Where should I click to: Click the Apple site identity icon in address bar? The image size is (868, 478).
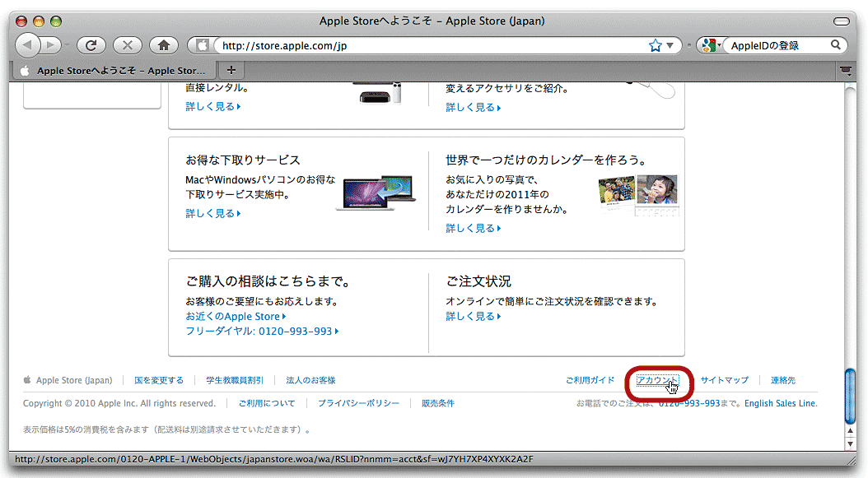click(x=202, y=45)
